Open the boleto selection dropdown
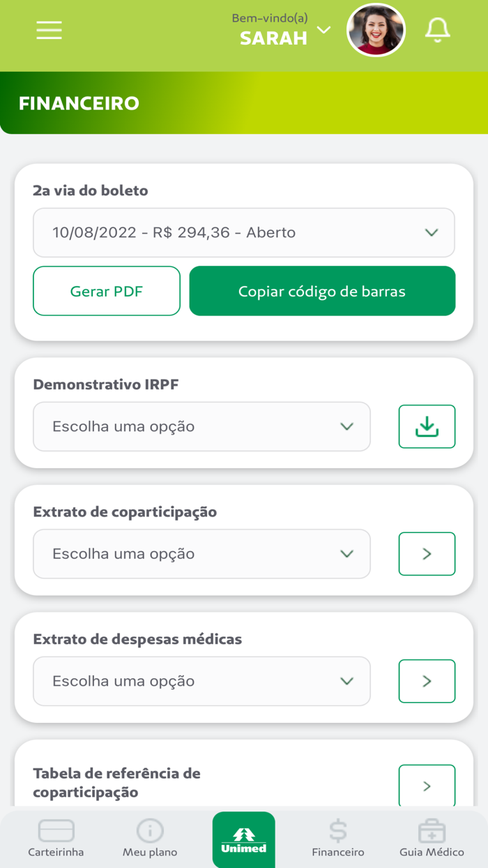This screenshot has height=868, width=488. point(244,232)
